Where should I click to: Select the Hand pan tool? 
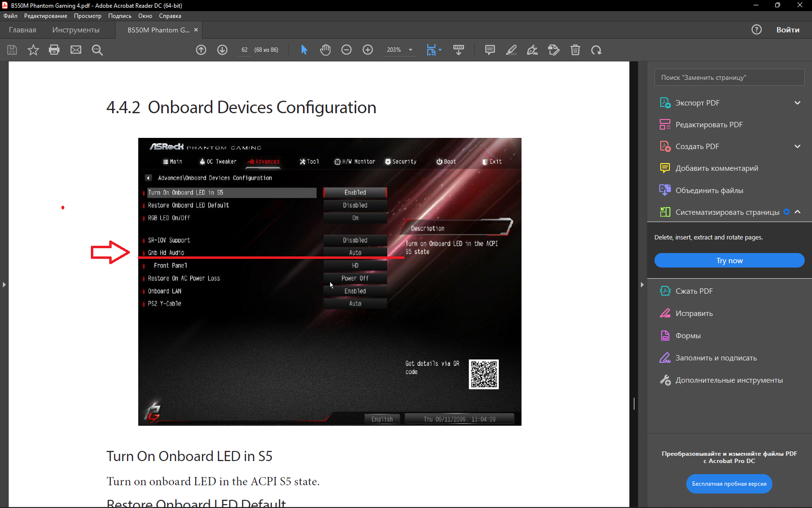pos(325,50)
